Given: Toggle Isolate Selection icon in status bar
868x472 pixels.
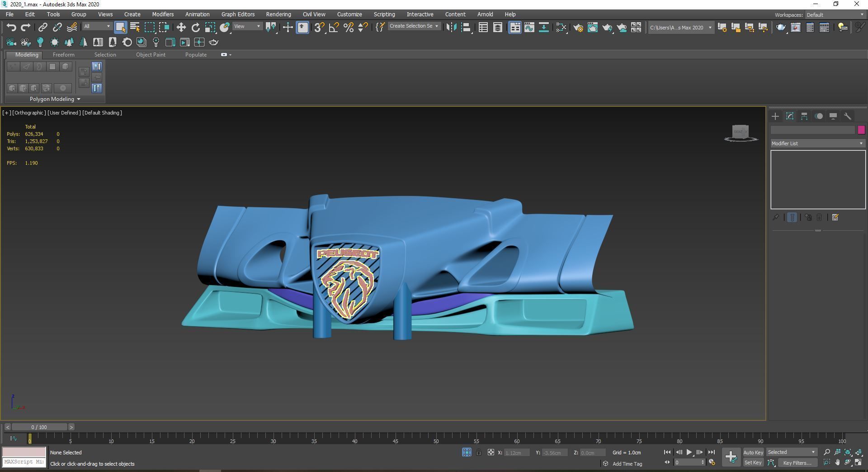Looking at the screenshot, I should (467, 453).
